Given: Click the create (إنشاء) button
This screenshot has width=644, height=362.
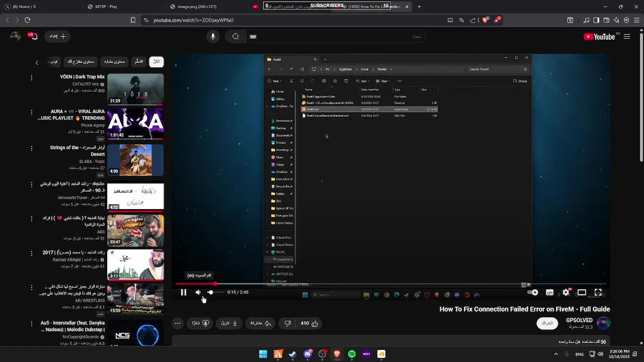Looking at the screenshot, I should point(58,36).
